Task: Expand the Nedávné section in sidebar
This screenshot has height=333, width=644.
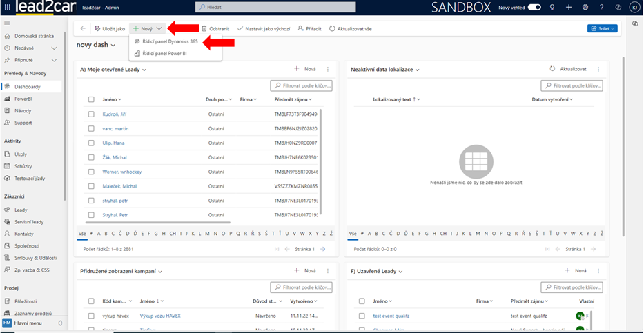Action: pyautogui.click(x=53, y=48)
